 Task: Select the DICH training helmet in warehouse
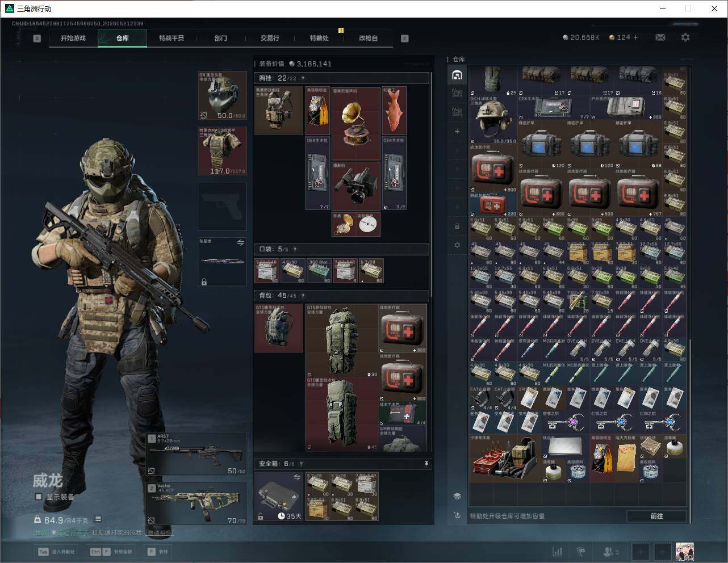(492, 119)
